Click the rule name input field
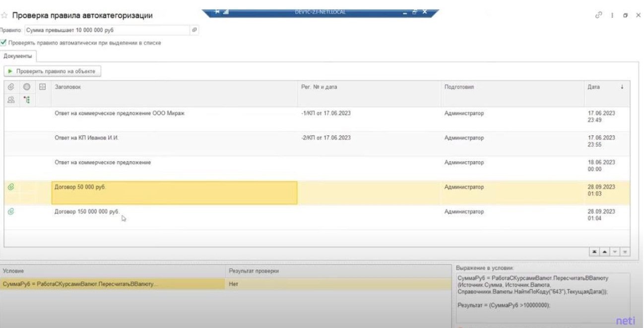This screenshot has height=328, width=644. [x=107, y=30]
